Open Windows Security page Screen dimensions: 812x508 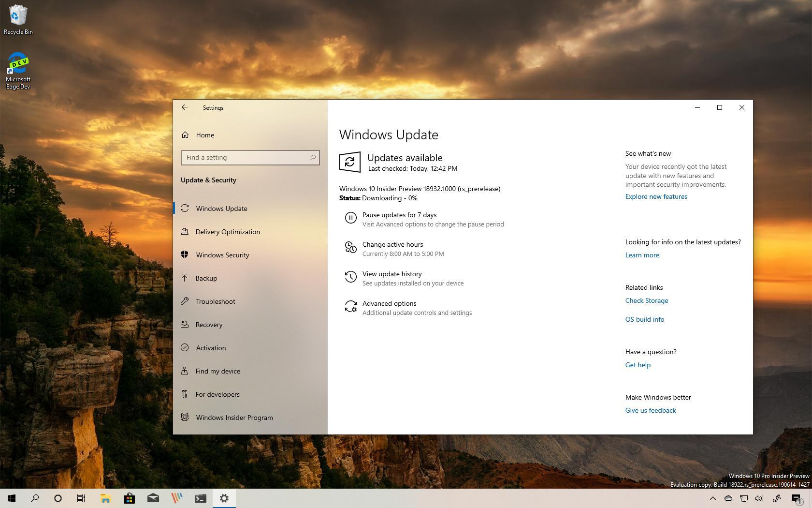[x=250, y=255]
